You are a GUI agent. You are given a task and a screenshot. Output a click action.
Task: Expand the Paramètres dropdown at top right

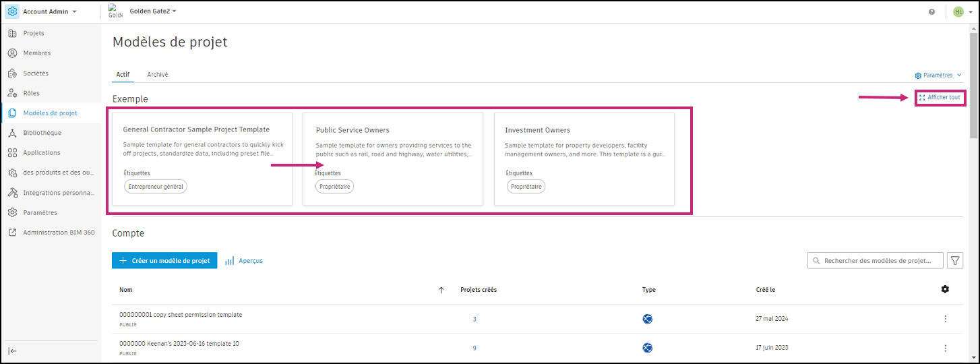(938, 75)
